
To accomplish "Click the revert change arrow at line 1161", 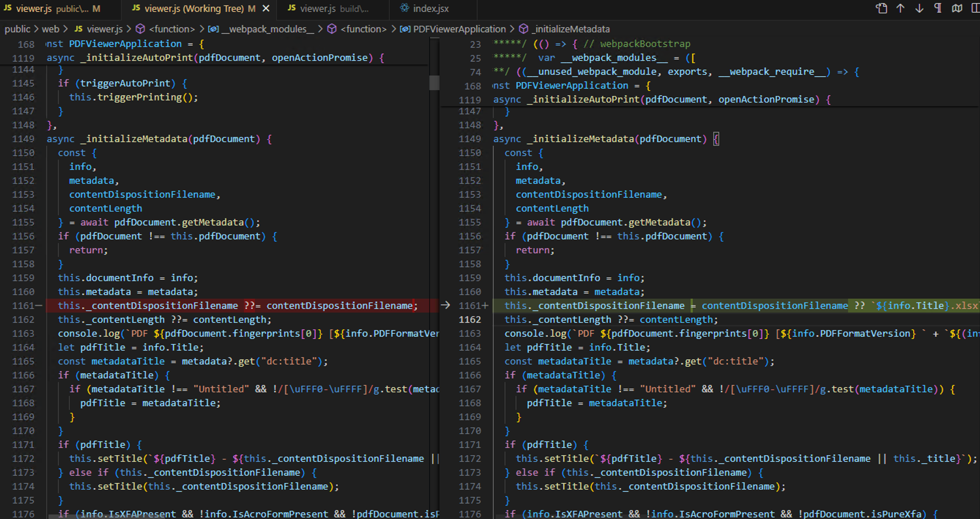I will 445,305.
